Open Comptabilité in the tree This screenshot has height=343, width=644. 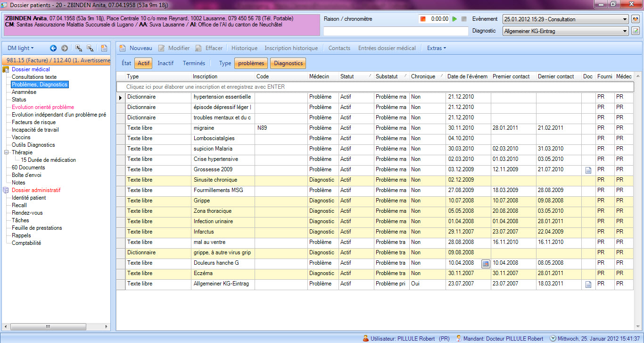(26, 243)
